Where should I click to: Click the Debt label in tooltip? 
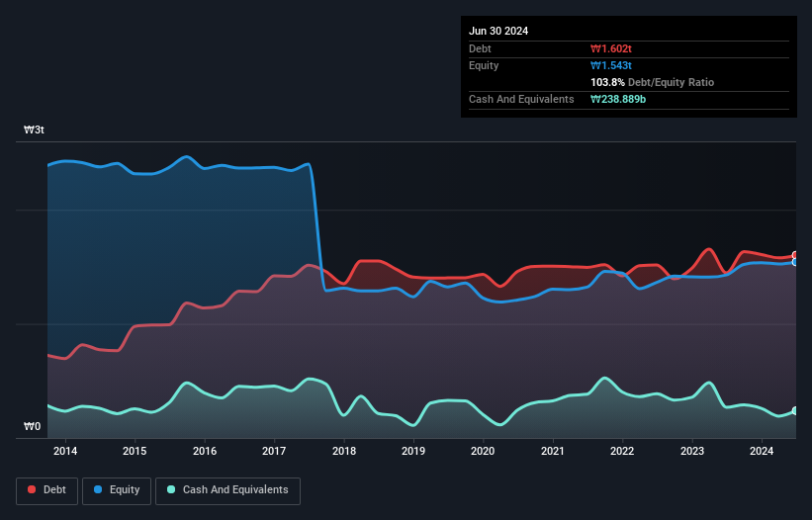(x=480, y=48)
